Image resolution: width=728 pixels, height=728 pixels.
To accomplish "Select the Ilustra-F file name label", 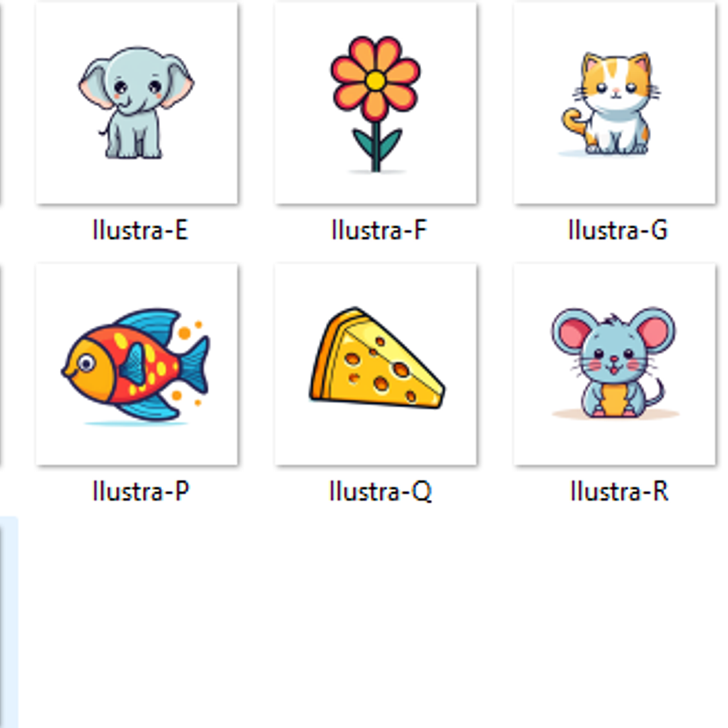I will click(379, 231).
